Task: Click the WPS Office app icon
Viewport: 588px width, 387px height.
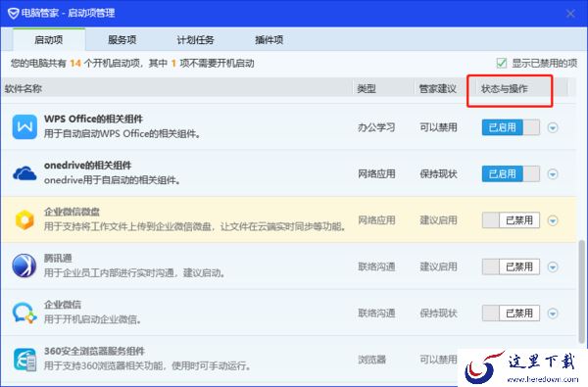Action: click(24, 127)
